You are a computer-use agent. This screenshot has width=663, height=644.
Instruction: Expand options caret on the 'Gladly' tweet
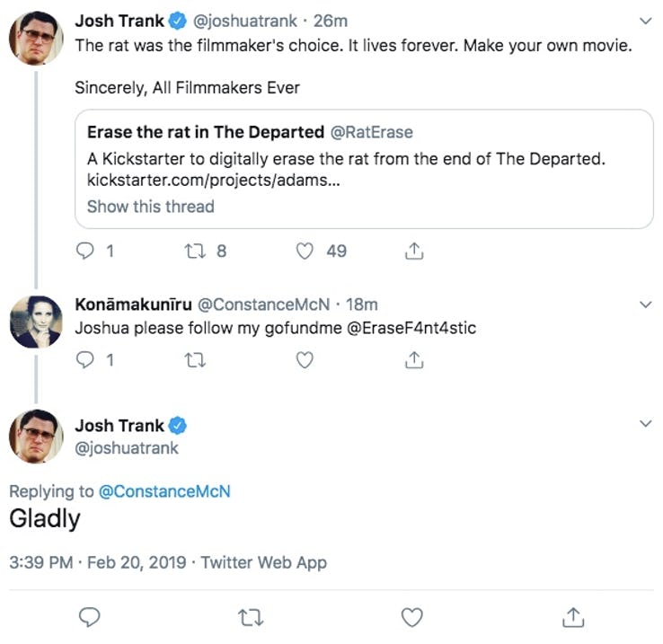coord(644,423)
